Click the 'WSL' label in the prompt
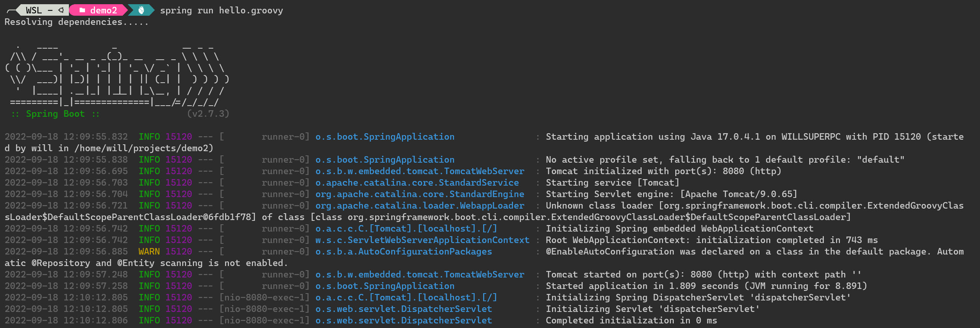This screenshot has height=328, width=980. 34,10
